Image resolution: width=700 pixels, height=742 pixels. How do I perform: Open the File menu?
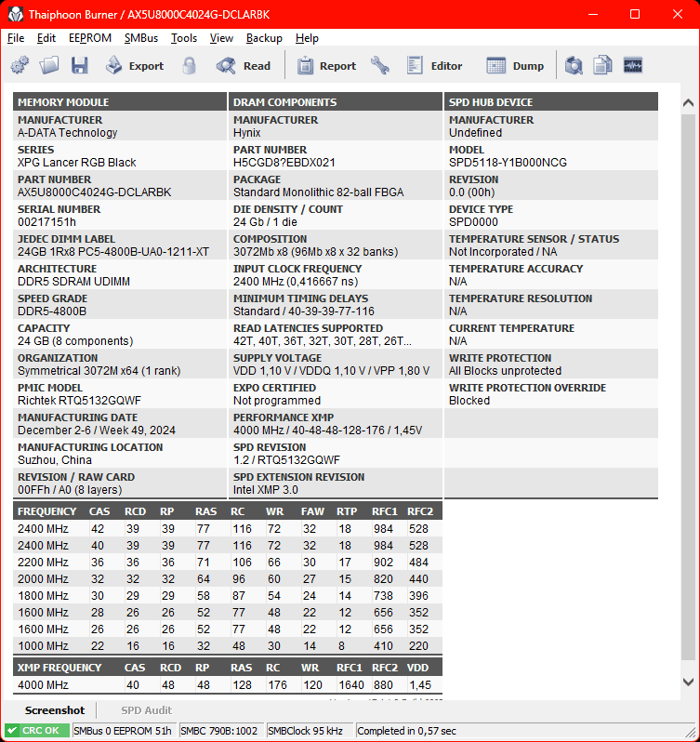pos(16,38)
